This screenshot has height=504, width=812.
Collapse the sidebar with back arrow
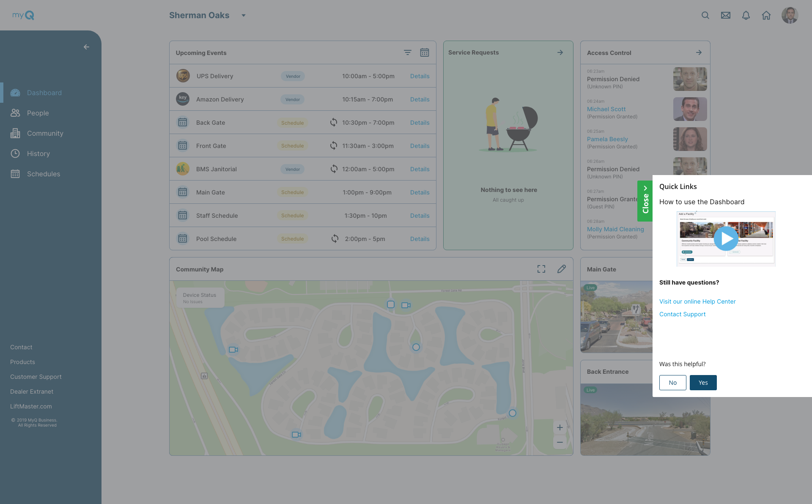coord(86,47)
